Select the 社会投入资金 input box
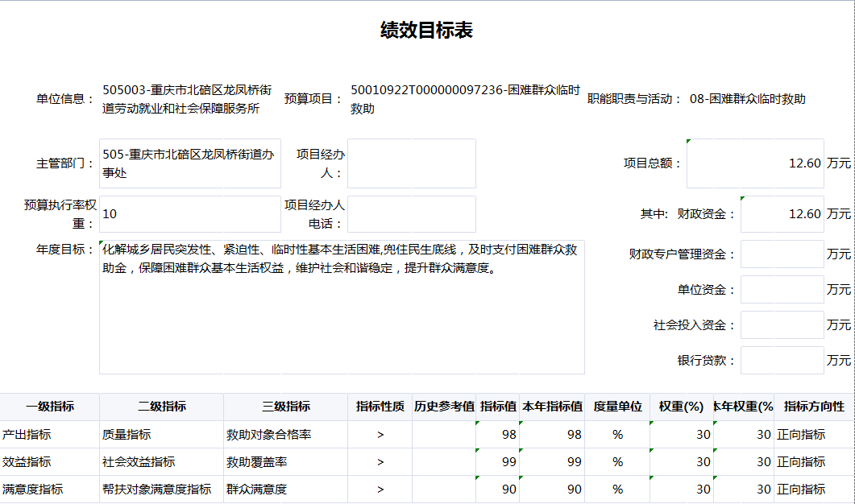855x504 pixels. coord(782,325)
